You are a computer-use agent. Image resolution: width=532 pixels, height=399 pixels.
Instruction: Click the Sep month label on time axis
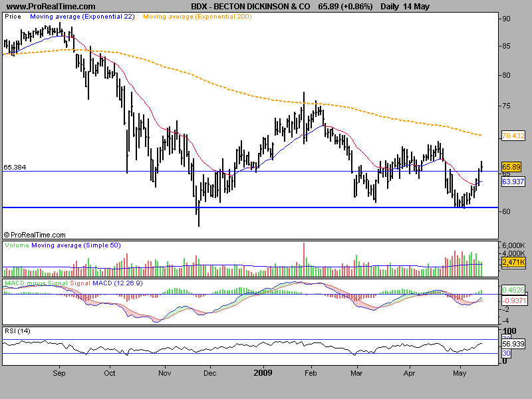coord(59,373)
